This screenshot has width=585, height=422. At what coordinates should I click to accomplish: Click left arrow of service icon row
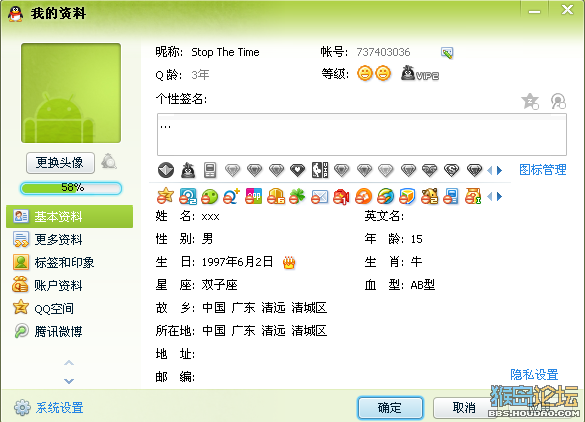click(x=490, y=196)
